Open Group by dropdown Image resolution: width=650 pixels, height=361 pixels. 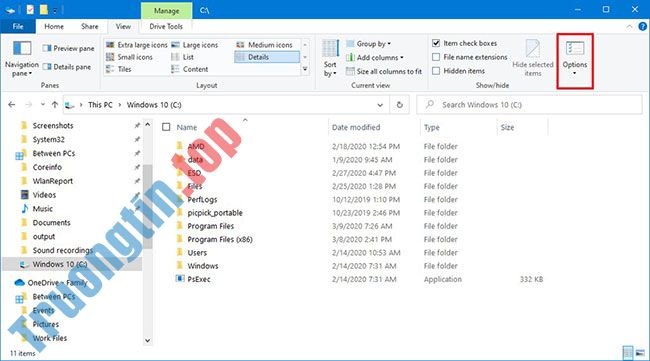click(369, 44)
